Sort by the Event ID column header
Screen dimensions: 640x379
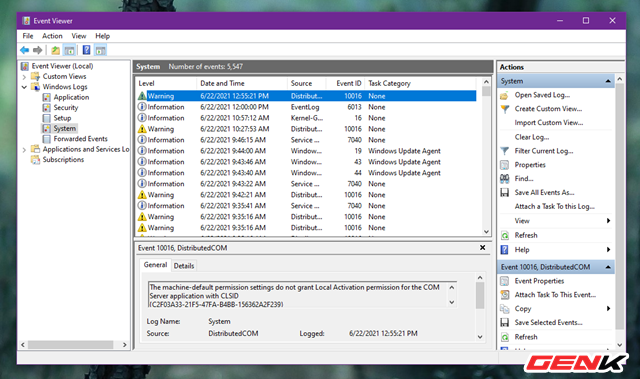pos(345,83)
